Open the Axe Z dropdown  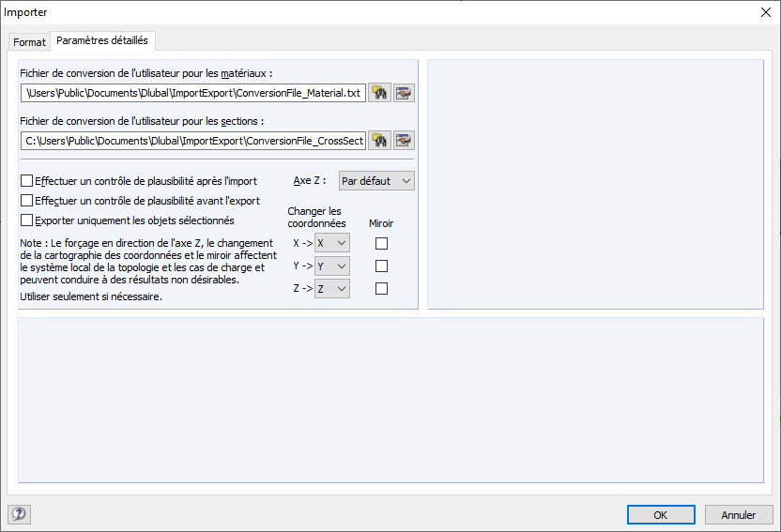tap(375, 180)
